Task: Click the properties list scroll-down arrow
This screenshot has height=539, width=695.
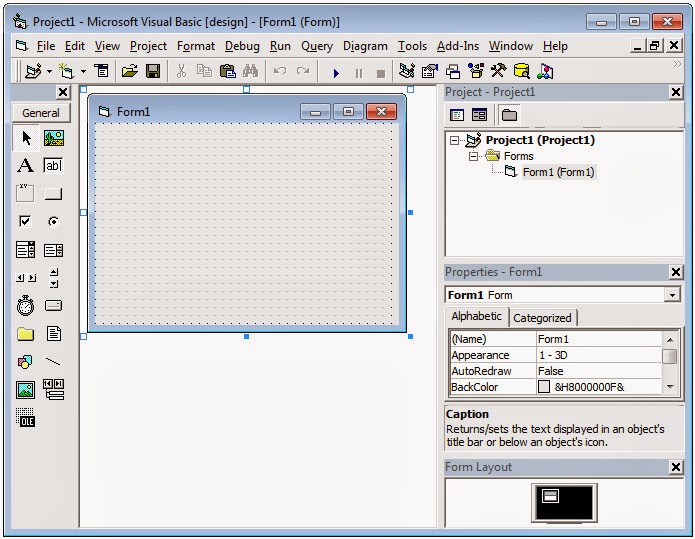Action: (x=670, y=387)
